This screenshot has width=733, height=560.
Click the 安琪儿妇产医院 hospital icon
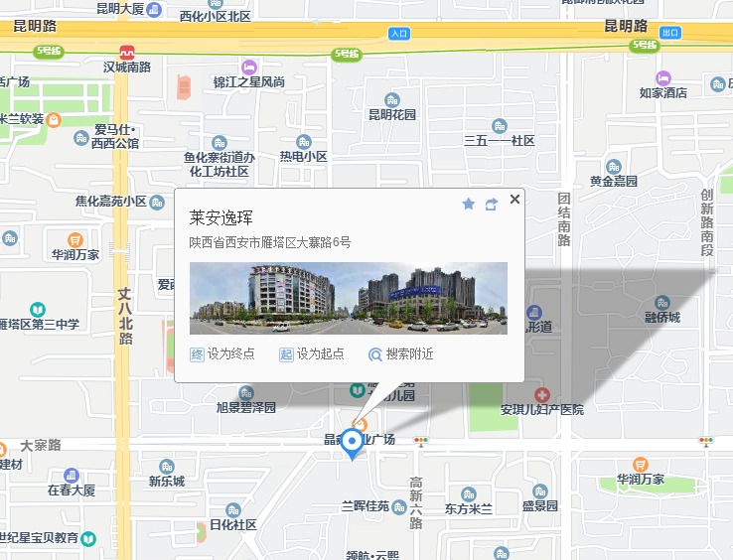[541, 395]
